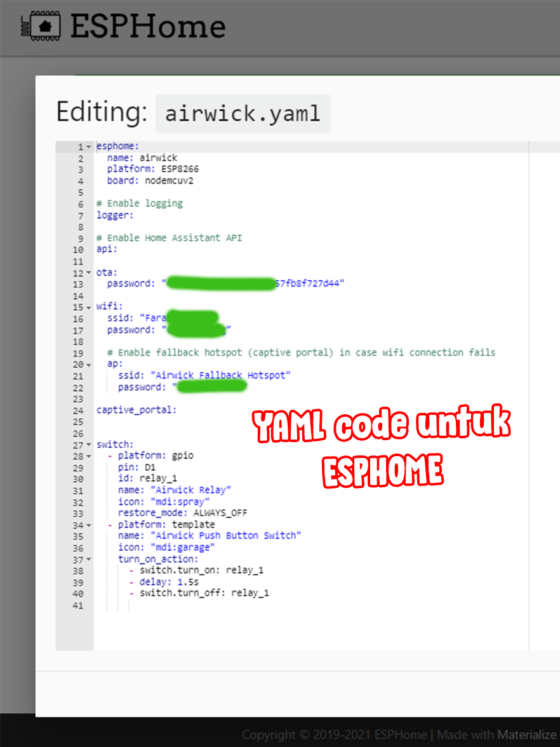Click 'board: nodemcuv2' line
Viewport: 560px width, 747px height.
[x=150, y=180]
